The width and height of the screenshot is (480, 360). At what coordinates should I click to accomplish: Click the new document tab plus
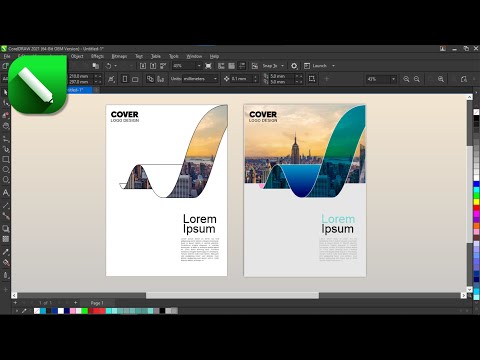(x=96, y=90)
